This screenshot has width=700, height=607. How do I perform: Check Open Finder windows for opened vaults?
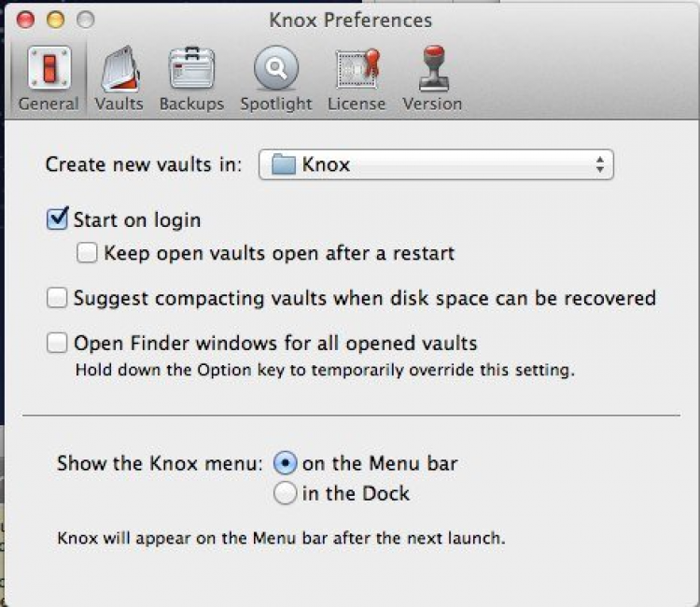58,344
